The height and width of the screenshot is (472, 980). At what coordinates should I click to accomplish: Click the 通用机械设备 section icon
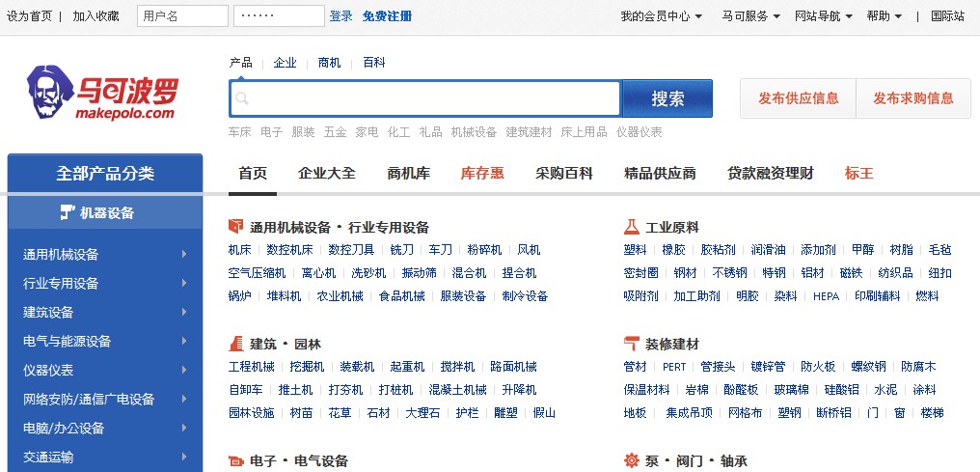coord(235,226)
